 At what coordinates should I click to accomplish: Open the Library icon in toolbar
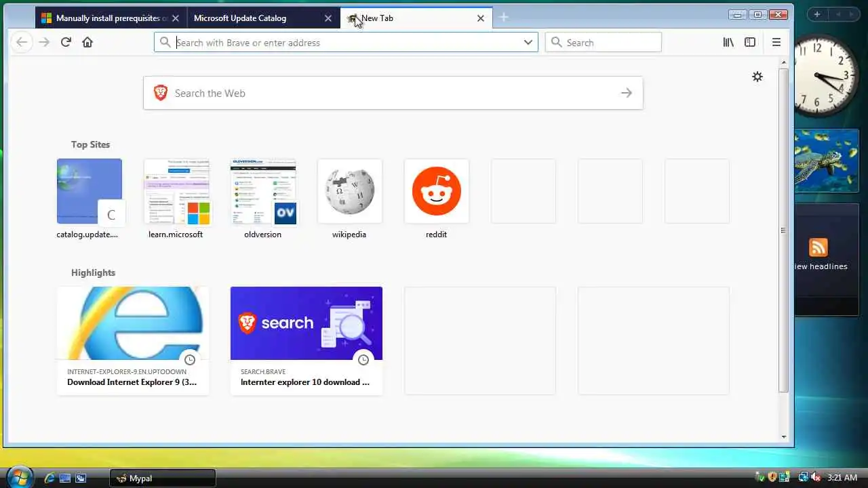[728, 42]
